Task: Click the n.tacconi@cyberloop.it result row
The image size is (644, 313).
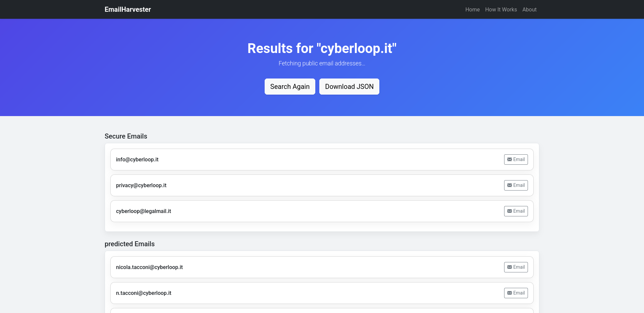Action: pyautogui.click(x=302, y=293)
